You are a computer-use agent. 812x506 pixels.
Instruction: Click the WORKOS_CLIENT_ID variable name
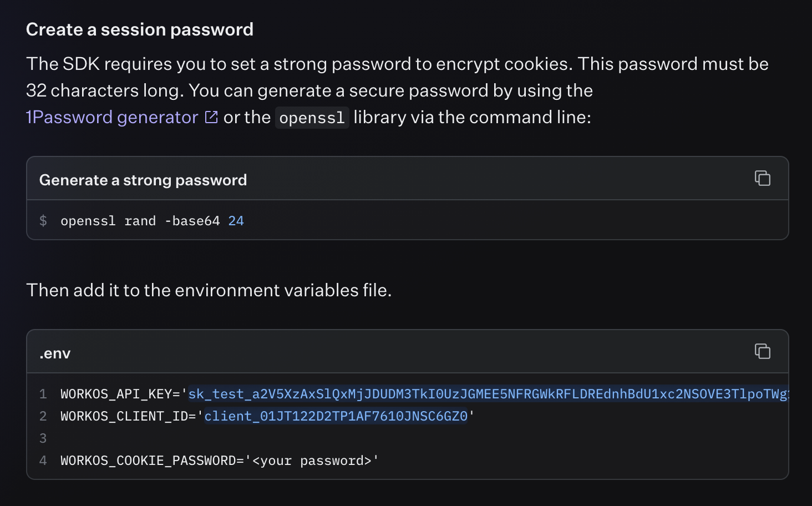(x=125, y=416)
